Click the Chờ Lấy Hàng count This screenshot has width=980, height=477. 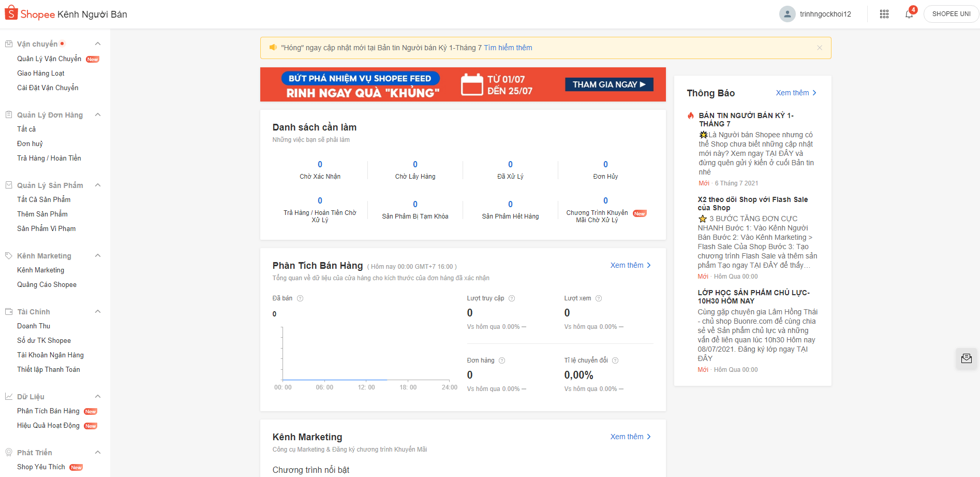coord(415,164)
